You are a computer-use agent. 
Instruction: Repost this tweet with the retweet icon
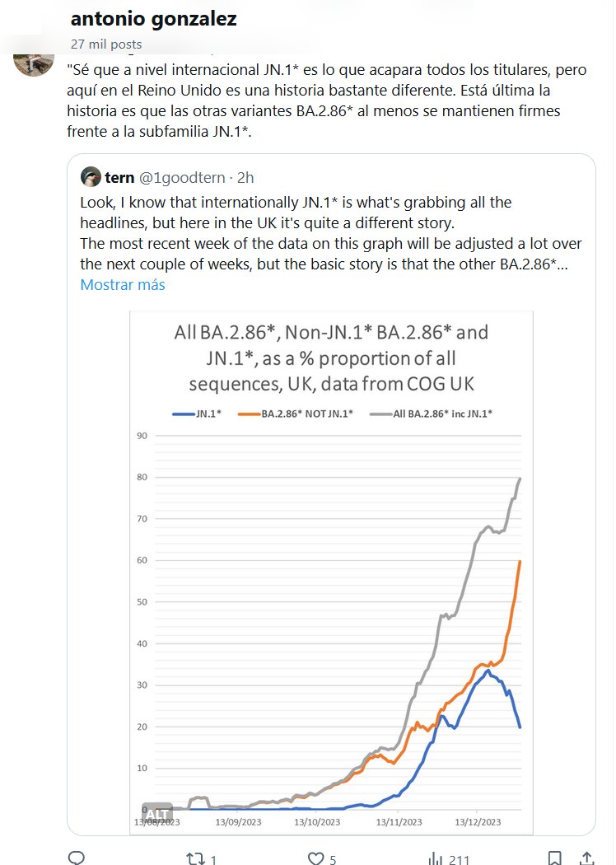point(195,858)
